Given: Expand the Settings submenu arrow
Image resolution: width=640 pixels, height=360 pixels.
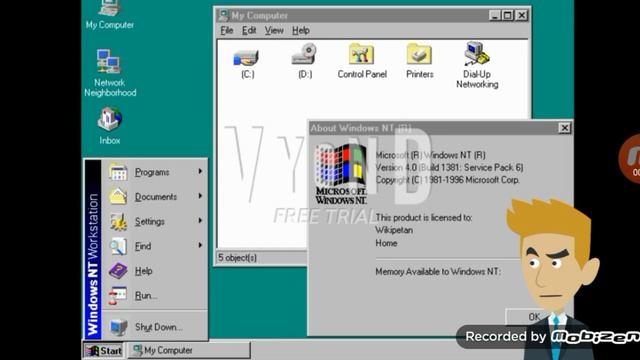Looking at the screenshot, I should (x=200, y=221).
